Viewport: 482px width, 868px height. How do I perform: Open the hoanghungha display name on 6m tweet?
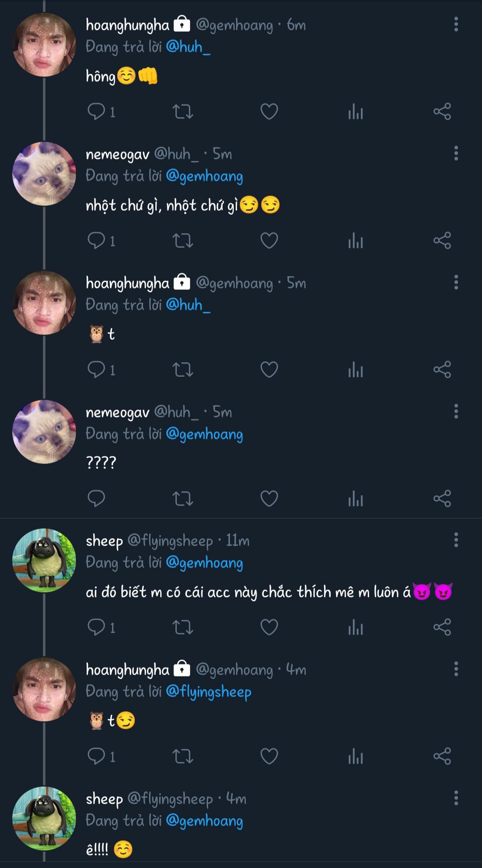(x=127, y=25)
